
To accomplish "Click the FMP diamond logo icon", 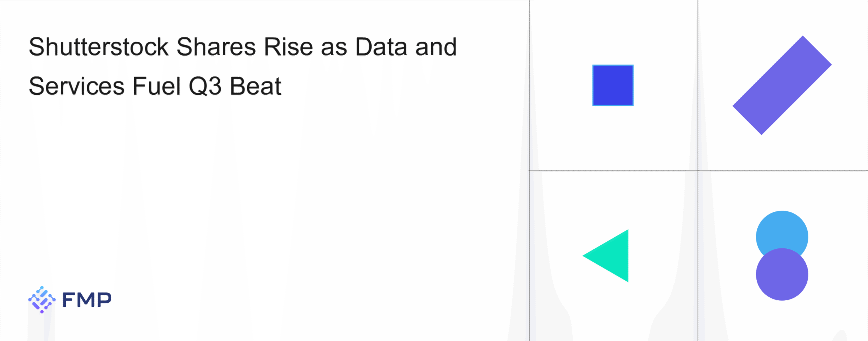I will 42,299.
